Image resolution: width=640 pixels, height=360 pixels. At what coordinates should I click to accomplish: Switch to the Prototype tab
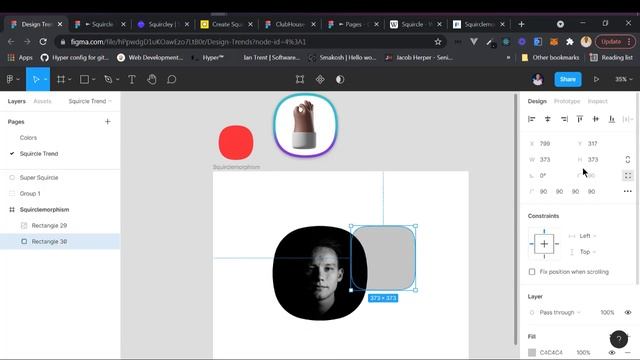(567, 101)
